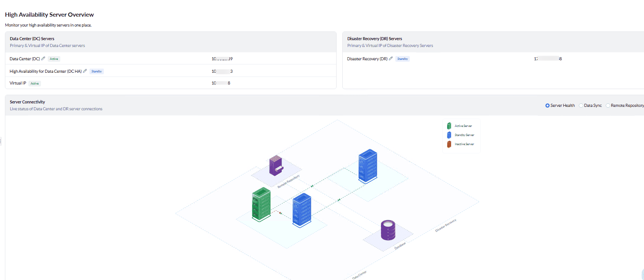Click the green Active Server legend icon
This screenshot has width=644, height=280.
(449, 126)
